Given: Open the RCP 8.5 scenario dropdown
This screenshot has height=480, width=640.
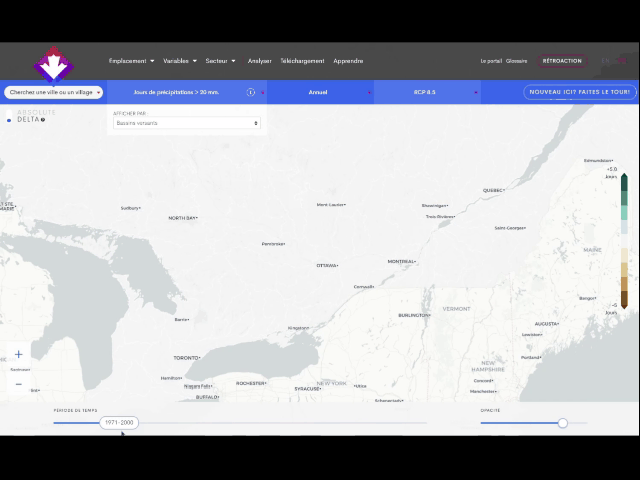Looking at the screenshot, I should (427, 92).
